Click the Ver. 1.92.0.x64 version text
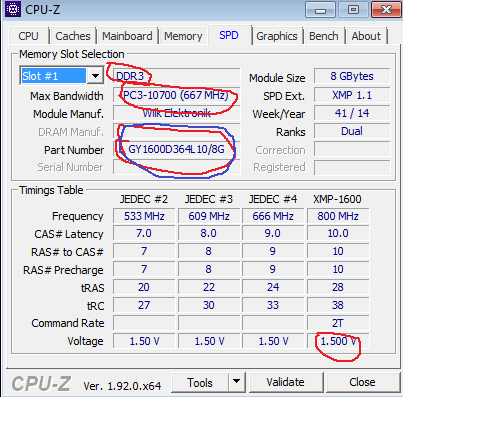 (122, 386)
